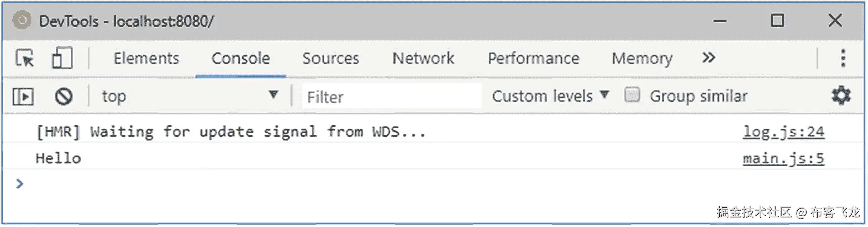Toggle the device toolbar icon
The image size is (868, 227).
click(62, 58)
